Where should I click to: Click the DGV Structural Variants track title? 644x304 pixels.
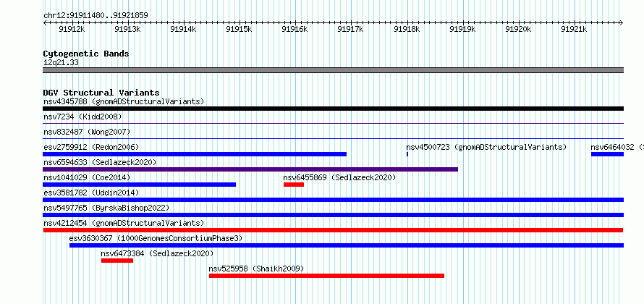click(x=101, y=93)
